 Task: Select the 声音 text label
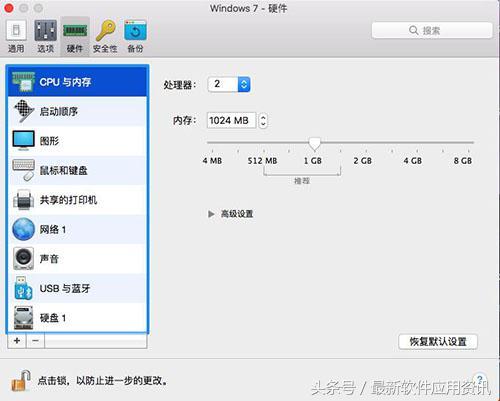click(49, 259)
